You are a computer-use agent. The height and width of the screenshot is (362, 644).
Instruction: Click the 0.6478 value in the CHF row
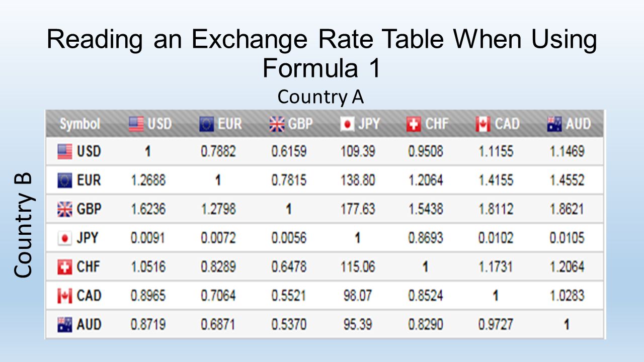click(x=288, y=267)
